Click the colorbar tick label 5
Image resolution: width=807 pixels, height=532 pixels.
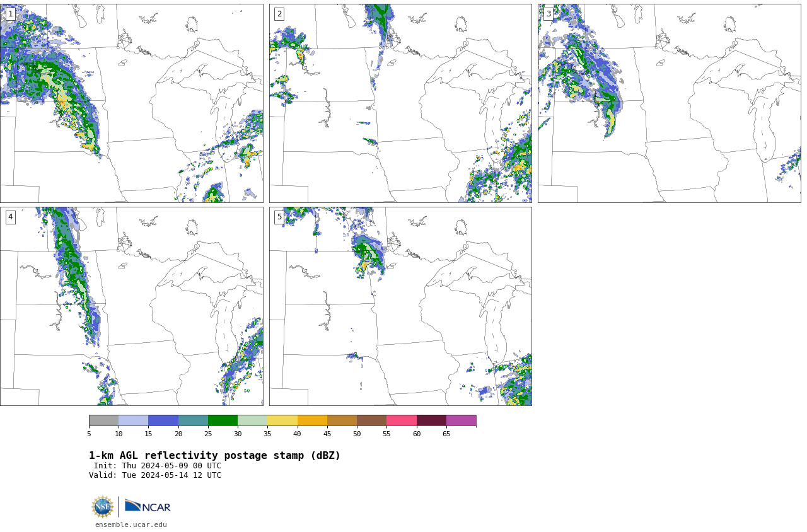click(89, 434)
